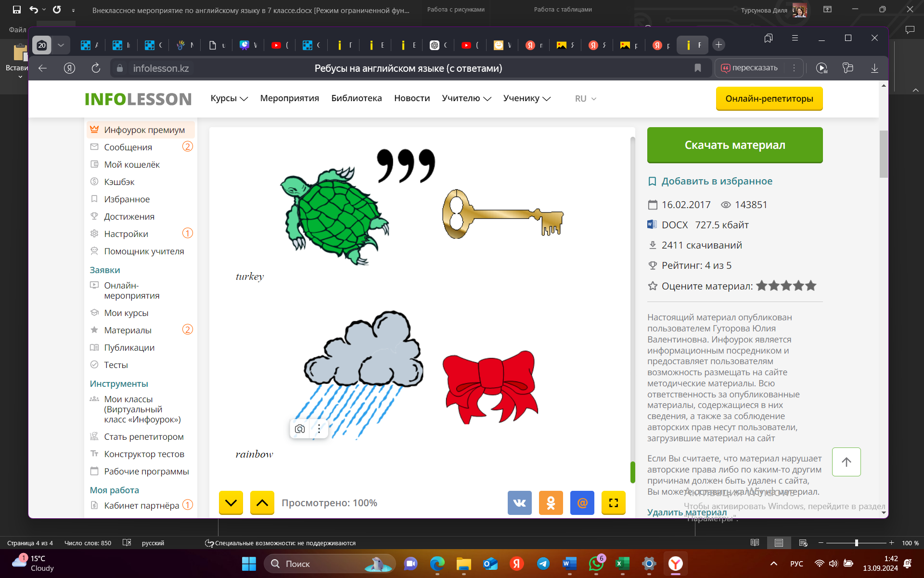Screen dimensions: 924x578
Task: Reload the page with refresh icon
Action: click(x=96, y=68)
